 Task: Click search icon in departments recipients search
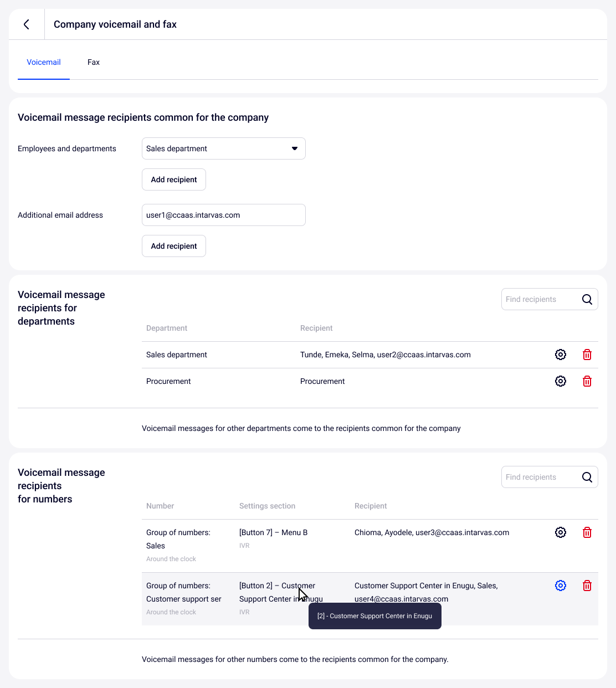(x=587, y=299)
